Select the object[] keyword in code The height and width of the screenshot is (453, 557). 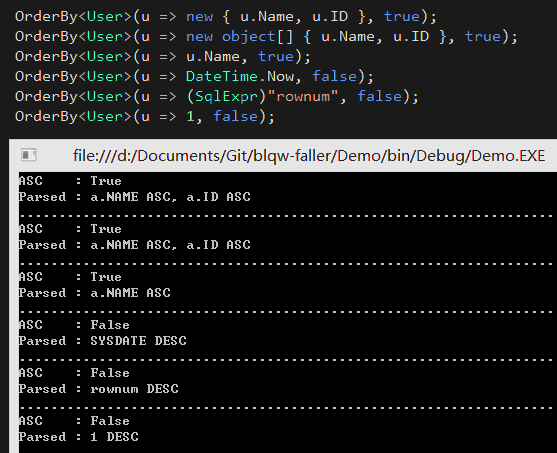click(x=258, y=37)
